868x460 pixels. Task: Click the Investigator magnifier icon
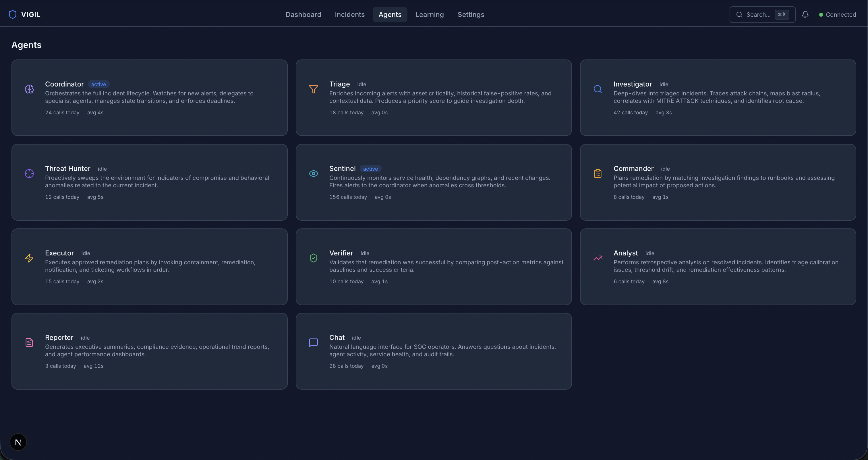pyautogui.click(x=598, y=89)
